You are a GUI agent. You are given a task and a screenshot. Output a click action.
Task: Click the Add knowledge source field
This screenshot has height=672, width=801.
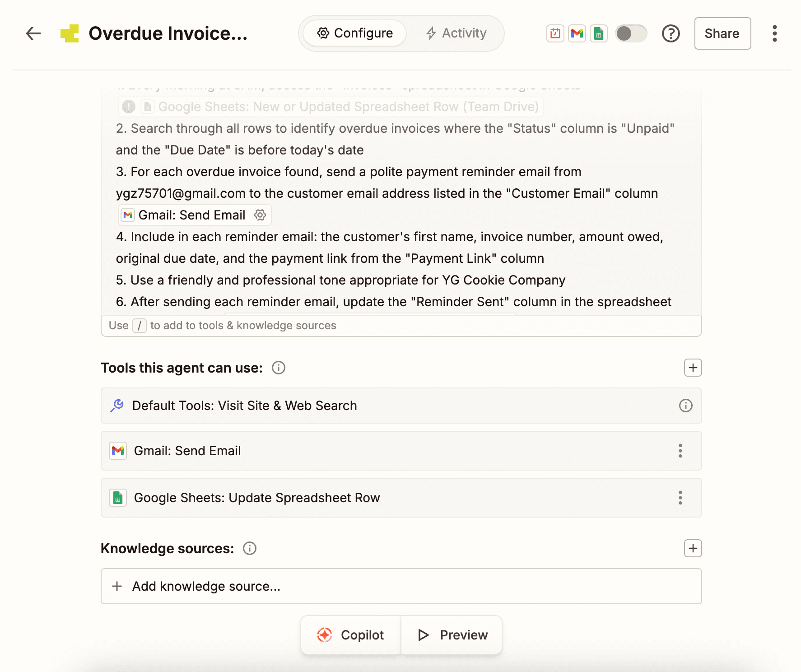pyautogui.click(x=401, y=586)
